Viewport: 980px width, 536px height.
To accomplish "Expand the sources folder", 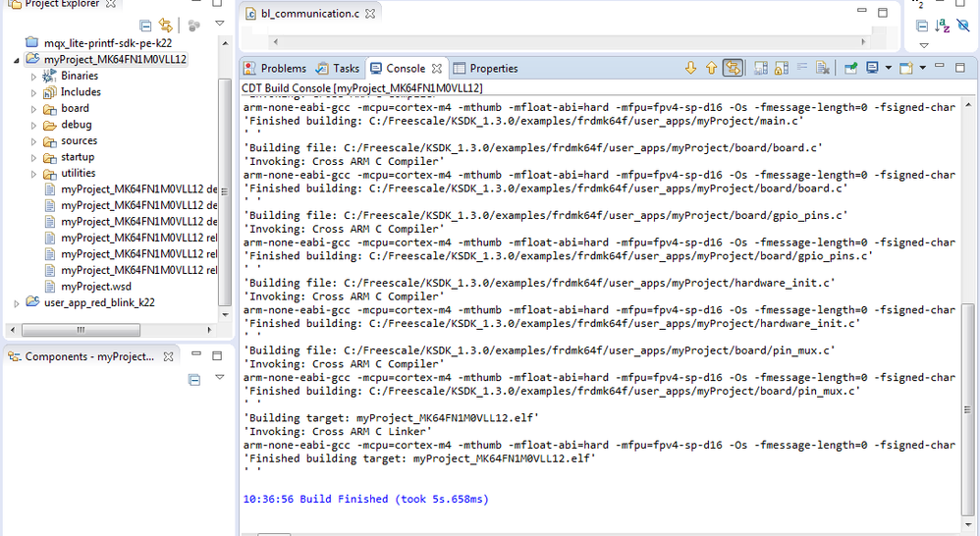I will [x=33, y=141].
